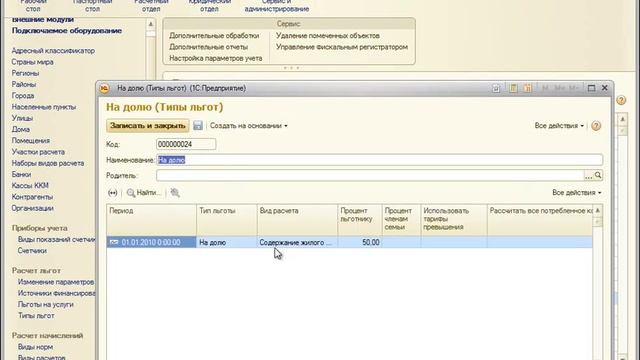Click the cancel search icon
The width and height of the screenshot is (640, 360).
(175, 193)
